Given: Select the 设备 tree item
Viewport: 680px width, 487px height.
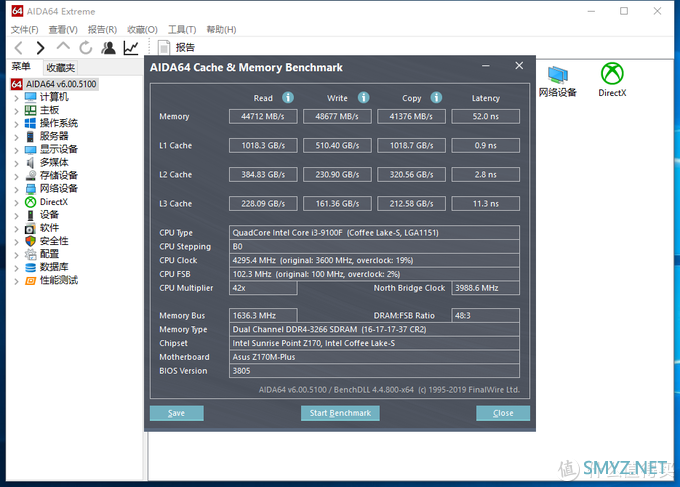Looking at the screenshot, I should pos(49,215).
